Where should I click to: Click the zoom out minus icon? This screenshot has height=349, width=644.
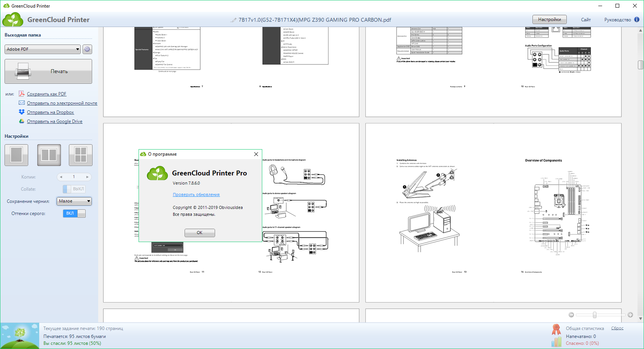(x=571, y=315)
